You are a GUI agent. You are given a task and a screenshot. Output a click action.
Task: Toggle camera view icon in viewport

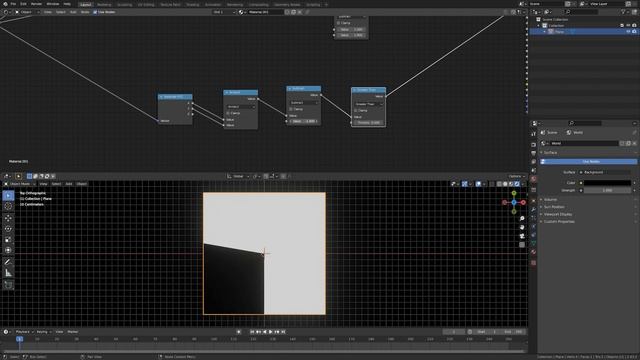tap(522, 236)
